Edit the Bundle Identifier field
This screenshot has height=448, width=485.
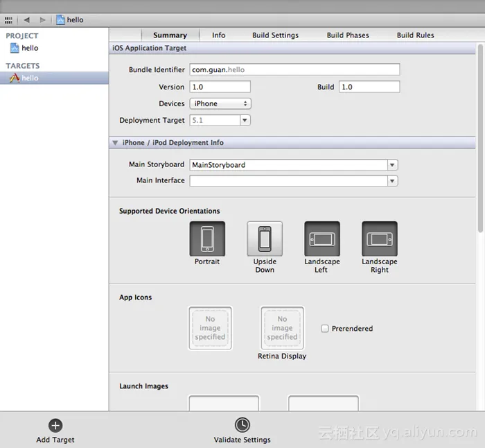pyautogui.click(x=294, y=69)
